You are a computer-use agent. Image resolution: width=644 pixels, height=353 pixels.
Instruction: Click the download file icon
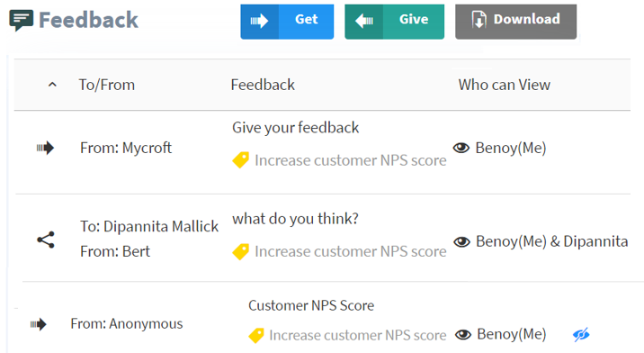pos(479,20)
